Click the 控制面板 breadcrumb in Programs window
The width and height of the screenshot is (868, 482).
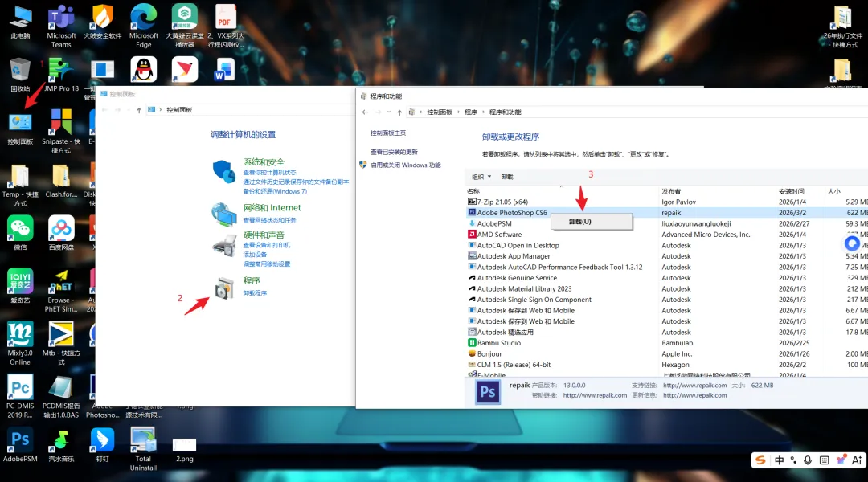click(440, 112)
